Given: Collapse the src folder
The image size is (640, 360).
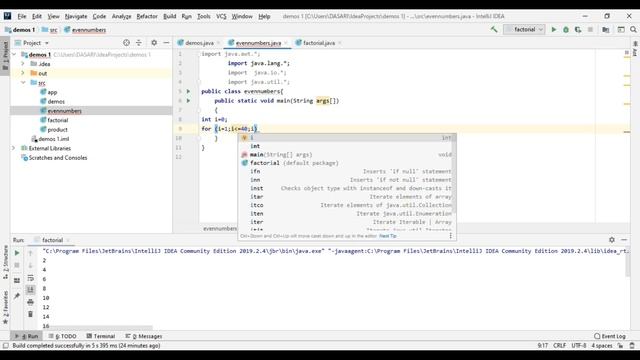Looking at the screenshot, I should [23, 82].
